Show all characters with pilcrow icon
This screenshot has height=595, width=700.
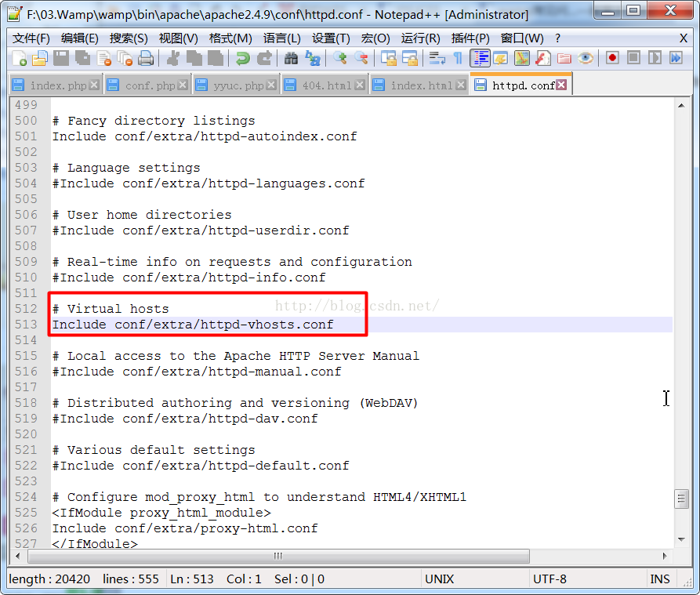tap(458, 59)
